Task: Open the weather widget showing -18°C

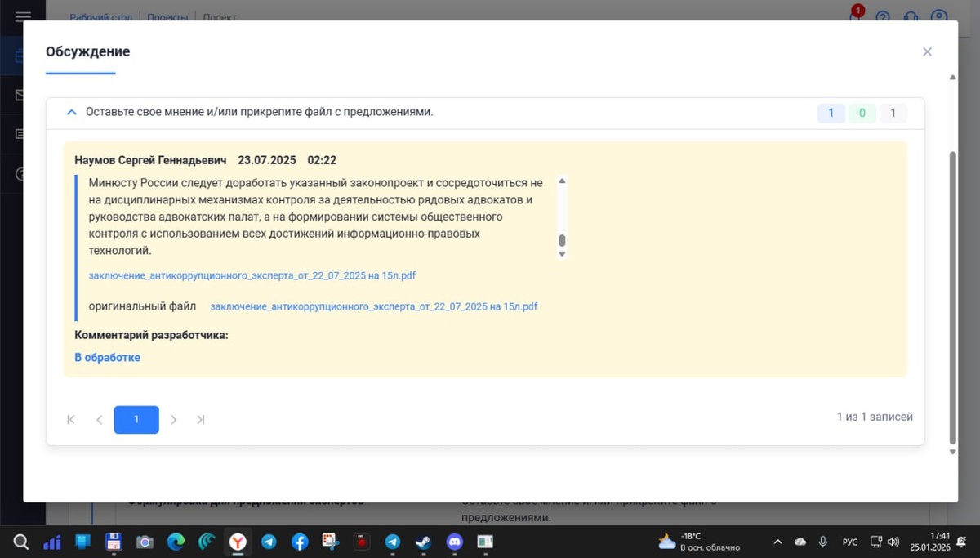Action: click(699, 542)
